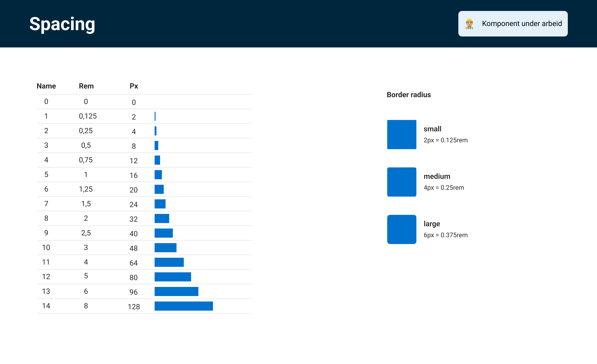
Task: Click the 'Px' column header
Action: click(x=134, y=86)
